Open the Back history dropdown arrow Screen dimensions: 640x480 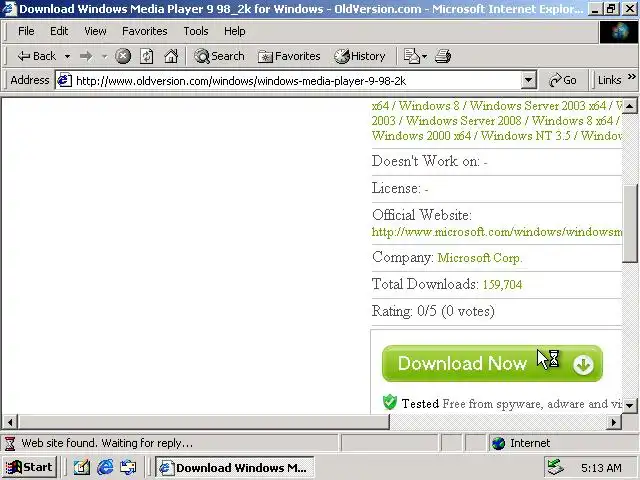tap(67, 56)
